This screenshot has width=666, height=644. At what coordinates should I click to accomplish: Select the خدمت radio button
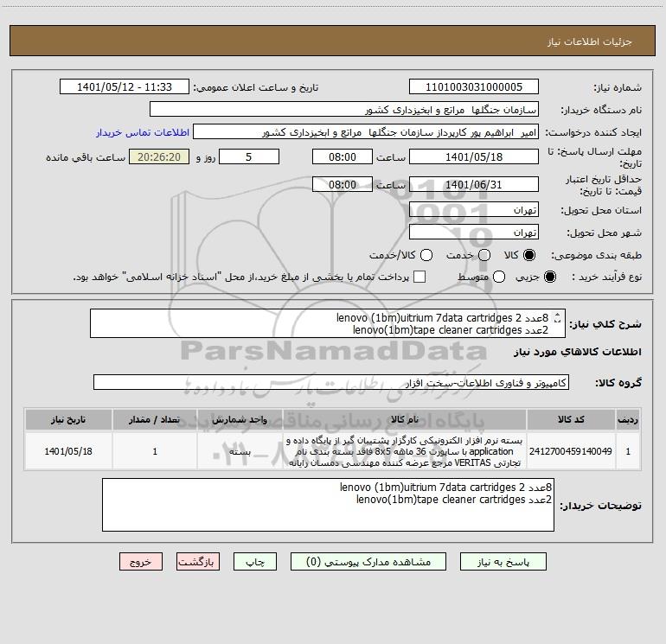pos(484,255)
